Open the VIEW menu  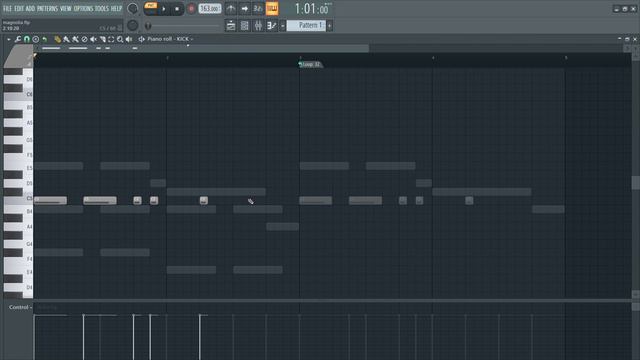tap(66, 9)
